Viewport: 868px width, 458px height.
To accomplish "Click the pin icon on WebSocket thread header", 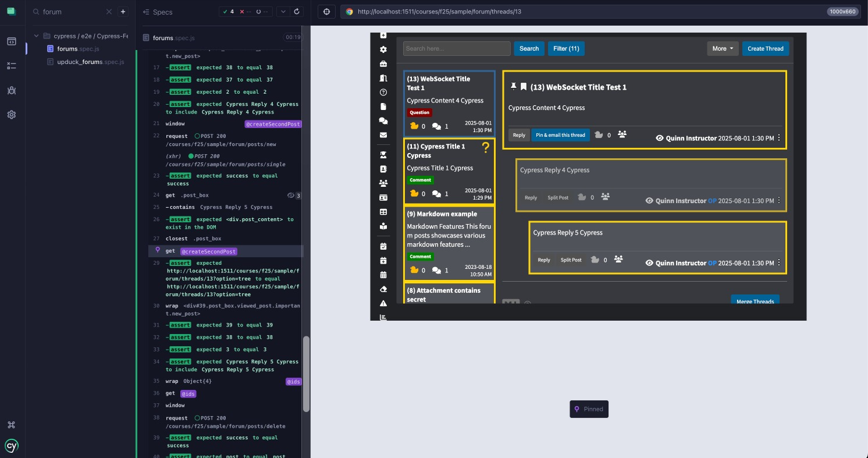I will (513, 87).
